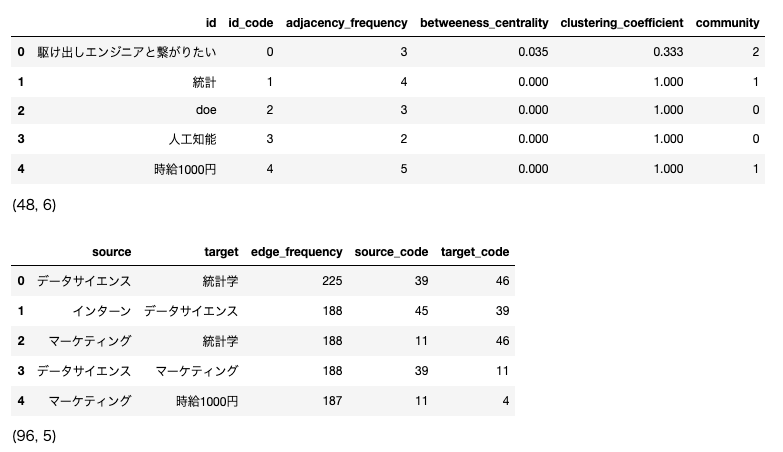
Task: Click the id_code column header
Action: (251, 23)
